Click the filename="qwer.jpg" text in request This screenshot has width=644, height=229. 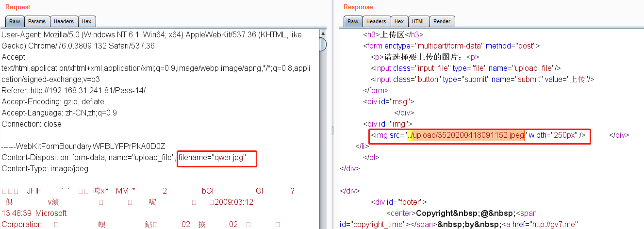point(212,157)
